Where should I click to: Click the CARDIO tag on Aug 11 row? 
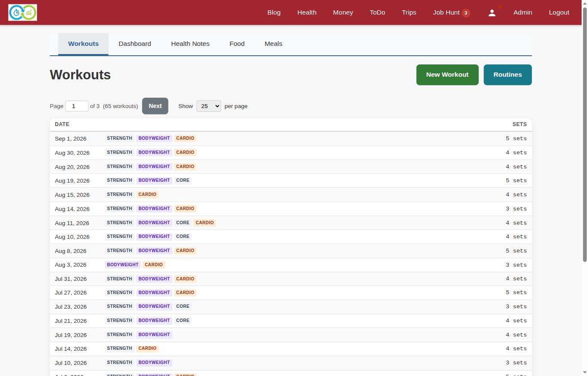click(204, 223)
